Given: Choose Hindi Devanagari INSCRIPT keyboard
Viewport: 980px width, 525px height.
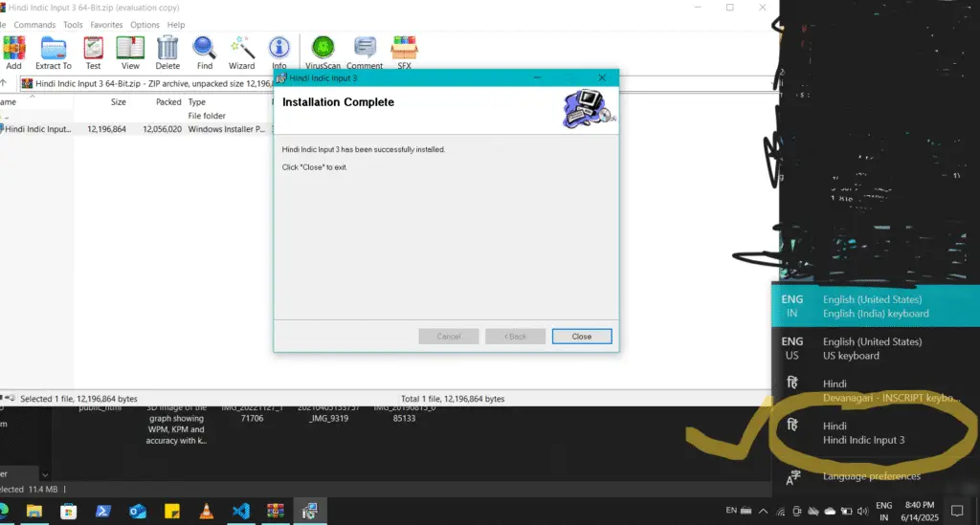Looking at the screenshot, I should click(x=862, y=390).
